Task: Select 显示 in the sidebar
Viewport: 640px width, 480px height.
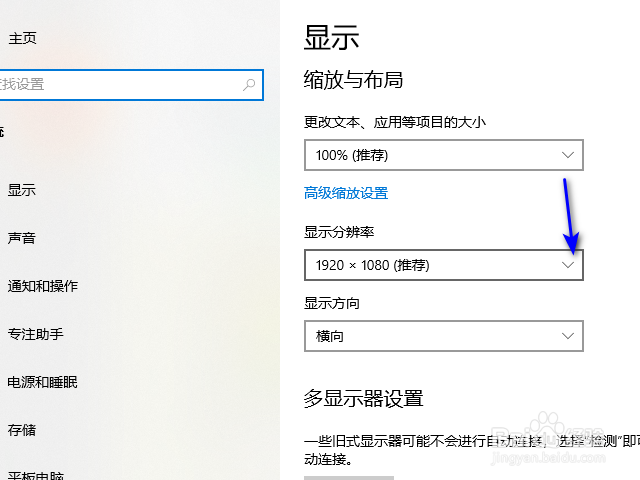Action: tap(22, 190)
